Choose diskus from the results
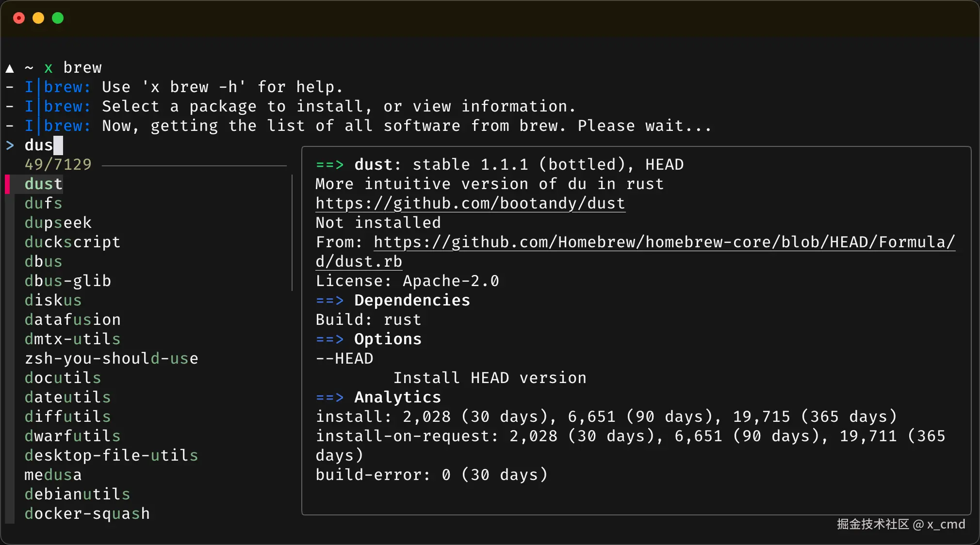Viewport: 980px width, 545px height. [53, 301]
